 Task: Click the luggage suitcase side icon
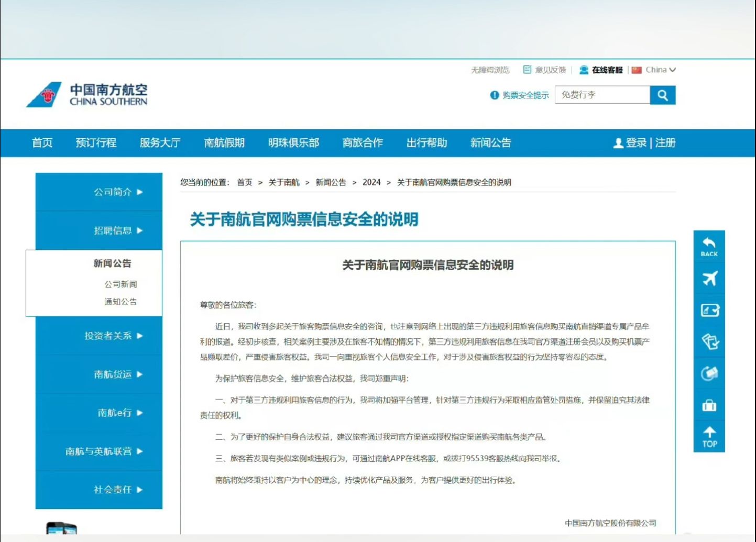click(x=709, y=405)
